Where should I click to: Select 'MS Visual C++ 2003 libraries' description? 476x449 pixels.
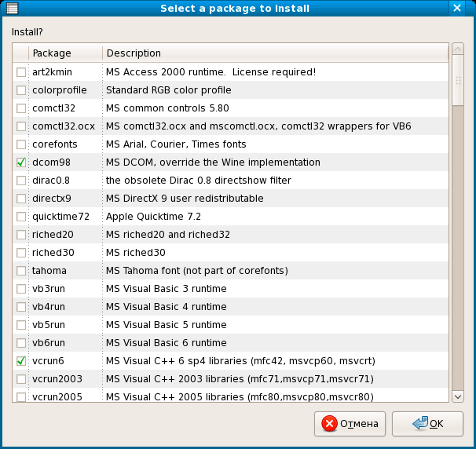[240, 379]
